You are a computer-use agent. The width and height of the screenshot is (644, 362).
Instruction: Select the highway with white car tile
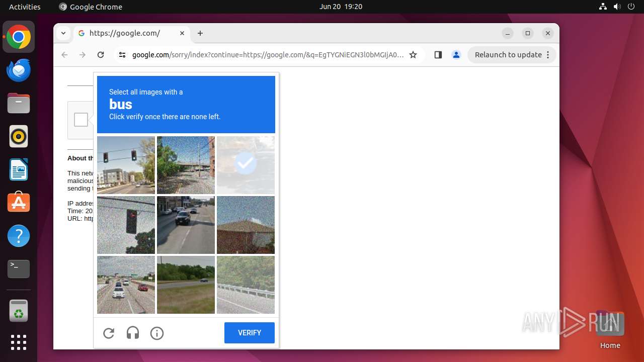[x=126, y=285]
